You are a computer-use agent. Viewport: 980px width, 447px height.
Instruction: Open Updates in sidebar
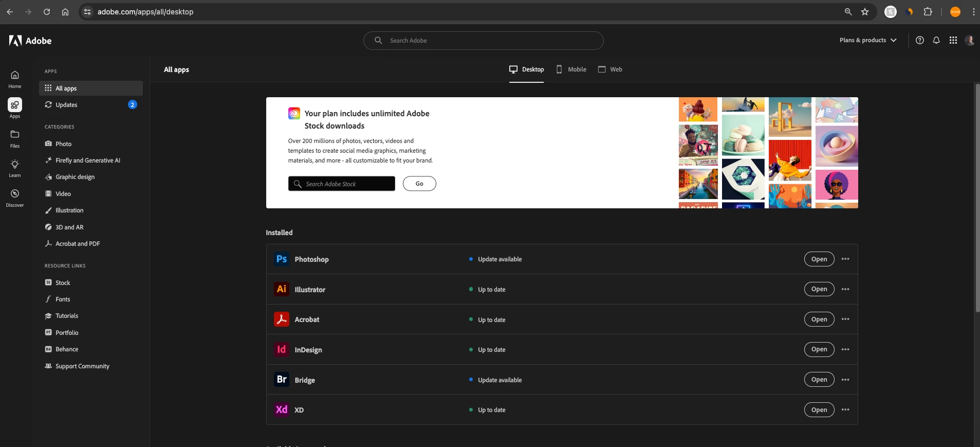(x=91, y=104)
